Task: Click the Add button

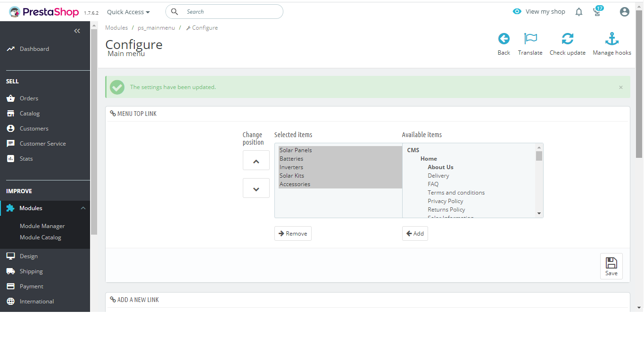Action: point(415,234)
